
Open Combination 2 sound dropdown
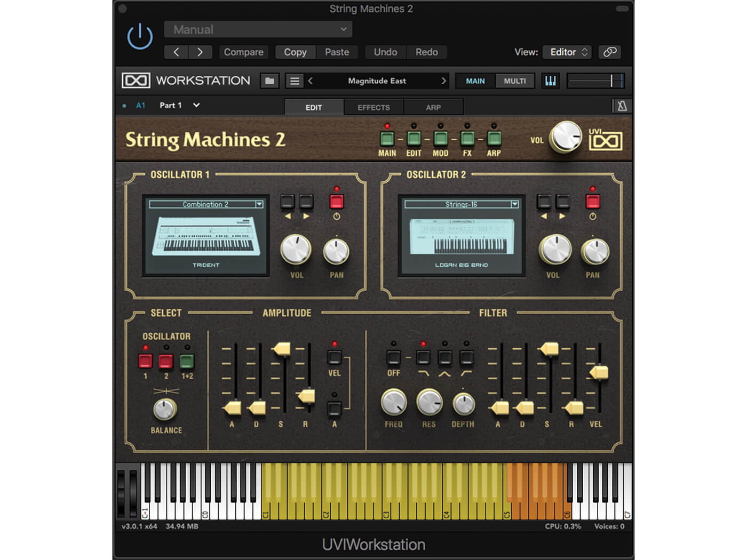tap(206, 204)
